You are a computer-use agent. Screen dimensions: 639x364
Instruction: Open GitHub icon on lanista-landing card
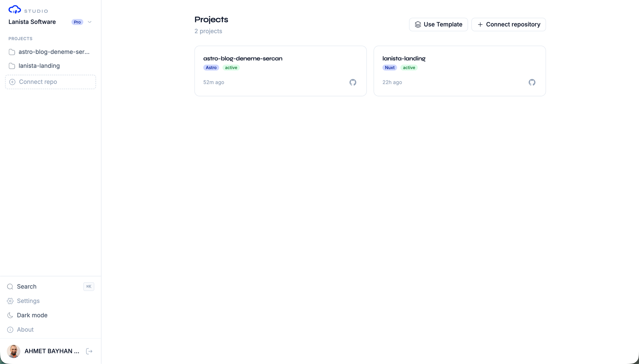click(x=532, y=82)
